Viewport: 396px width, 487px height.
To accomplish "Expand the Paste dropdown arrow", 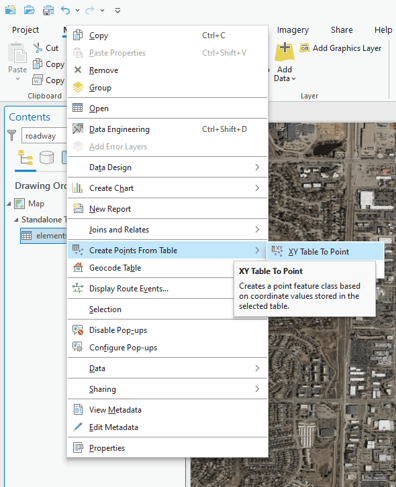I will coord(18,79).
